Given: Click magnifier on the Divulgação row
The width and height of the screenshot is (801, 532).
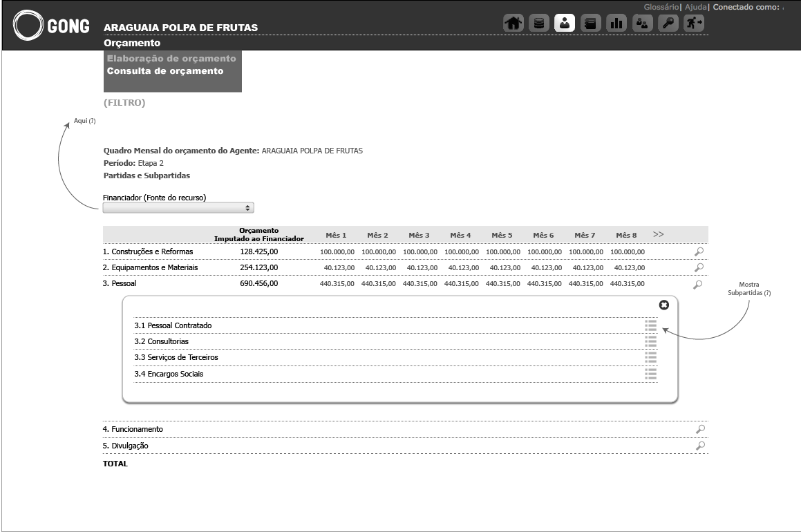Looking at the screenshot, I should tap(700, 446).
